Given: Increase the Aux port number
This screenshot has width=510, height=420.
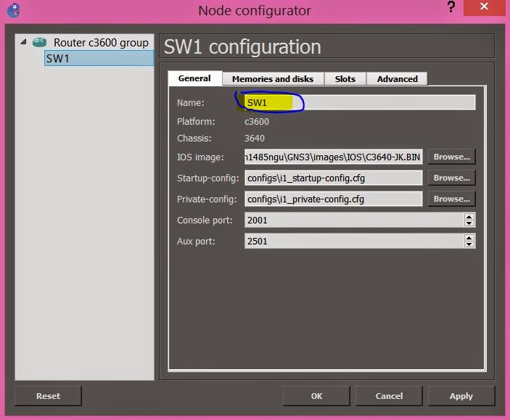Looking at the screenshot, I should tap(469, 237).
